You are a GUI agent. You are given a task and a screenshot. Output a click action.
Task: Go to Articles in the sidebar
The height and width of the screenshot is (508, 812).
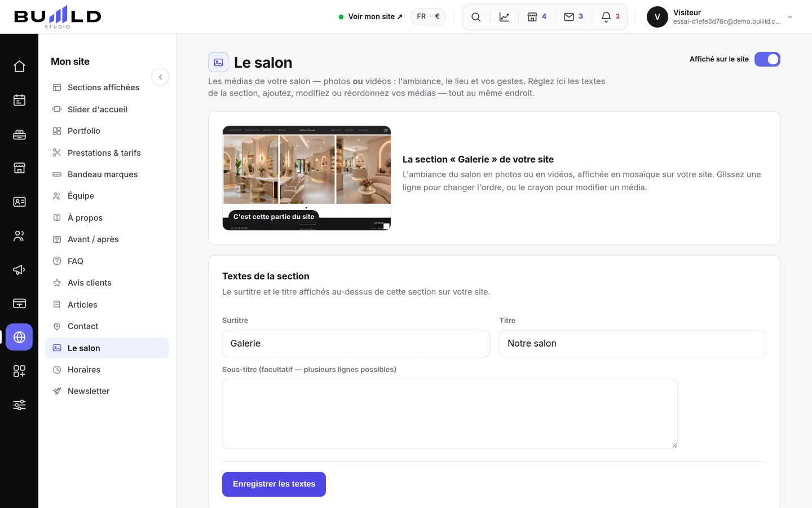tap(107, 305)
